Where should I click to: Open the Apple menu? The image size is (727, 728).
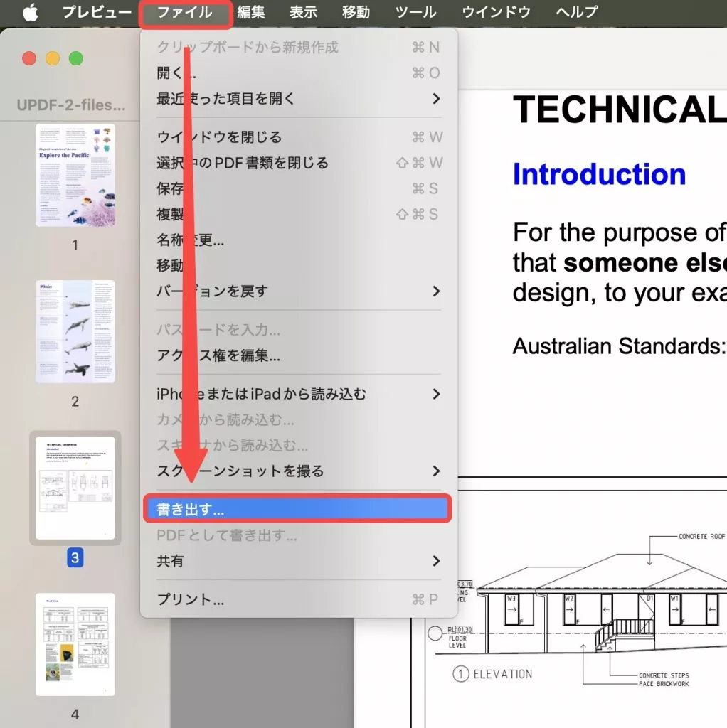[30, 11]
